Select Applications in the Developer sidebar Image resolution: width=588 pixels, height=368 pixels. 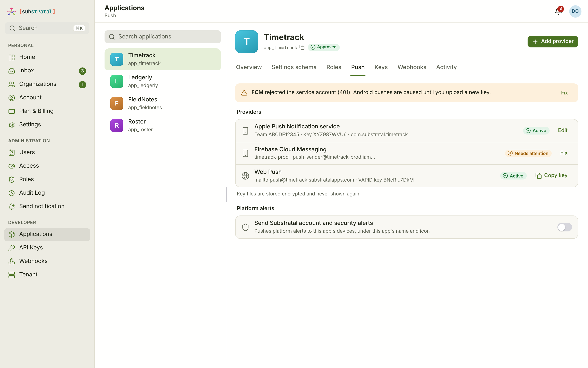[47, 234]
